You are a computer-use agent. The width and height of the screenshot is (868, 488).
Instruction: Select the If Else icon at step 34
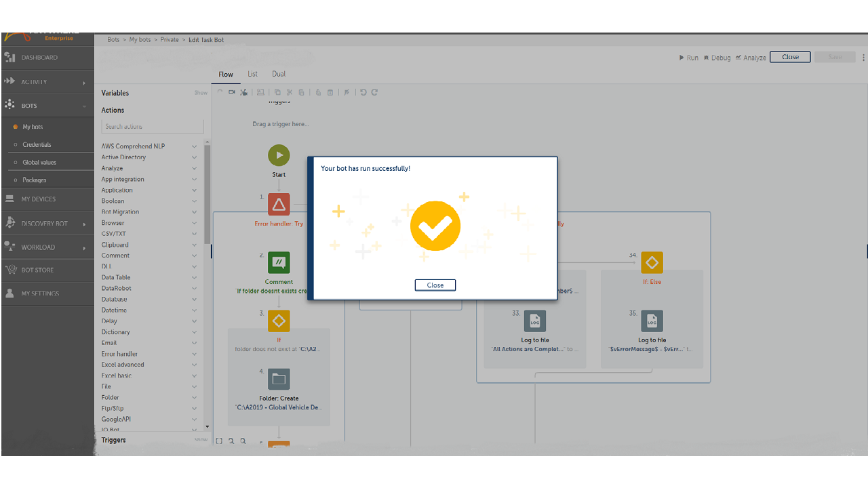click(x=652, y=262)
